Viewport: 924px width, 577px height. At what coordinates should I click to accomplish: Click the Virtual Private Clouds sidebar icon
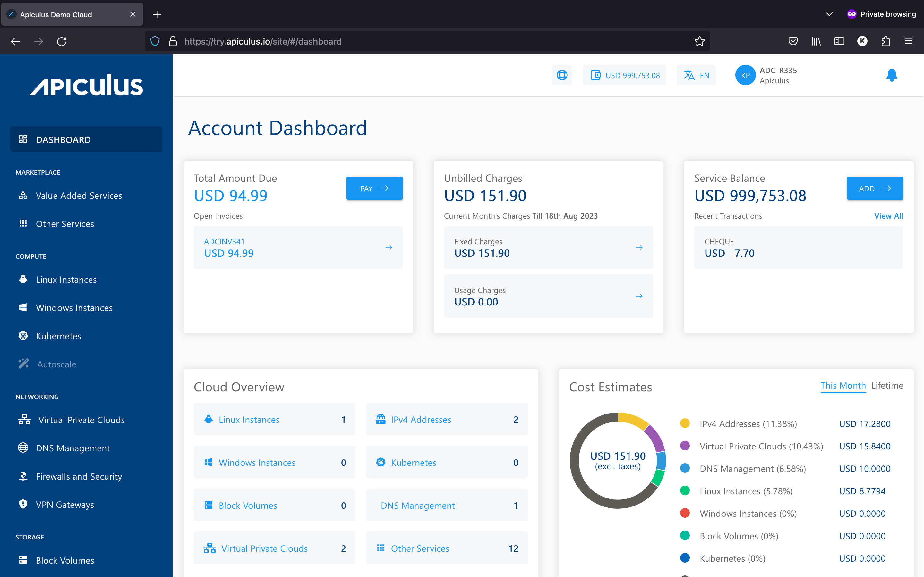click(x=24, y=420)
